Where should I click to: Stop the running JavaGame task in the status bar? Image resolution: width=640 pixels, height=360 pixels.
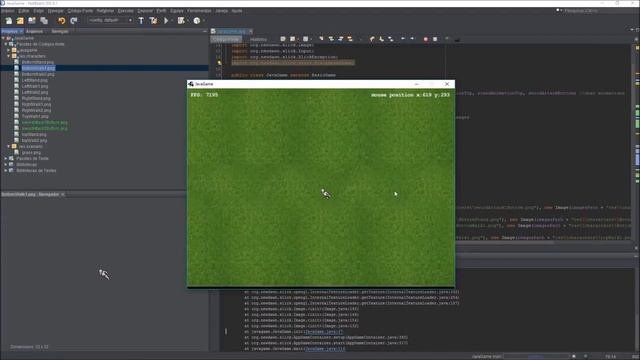click(x=573, y=356)
